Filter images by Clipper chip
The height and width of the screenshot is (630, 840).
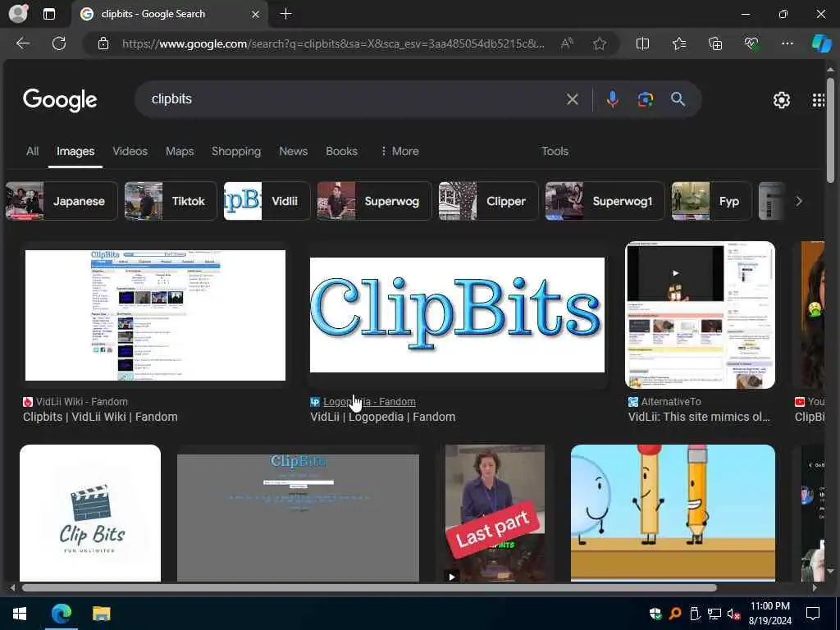coord(488,201)
